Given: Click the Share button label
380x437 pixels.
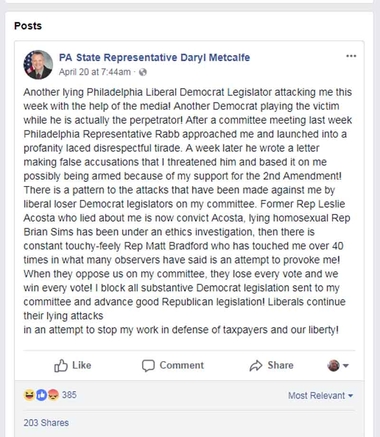Looking at the screenshot, I should pos(280,365).
